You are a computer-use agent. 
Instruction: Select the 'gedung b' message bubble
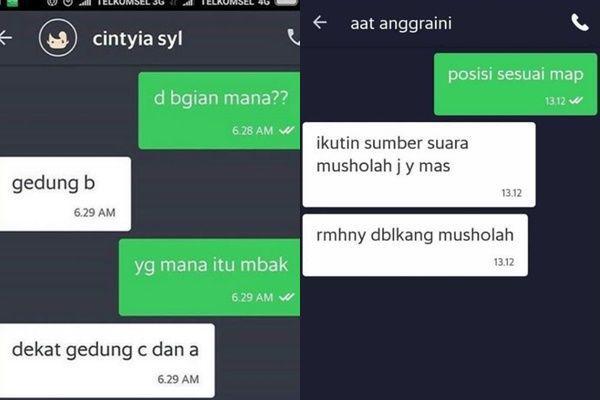pos(65,194)
